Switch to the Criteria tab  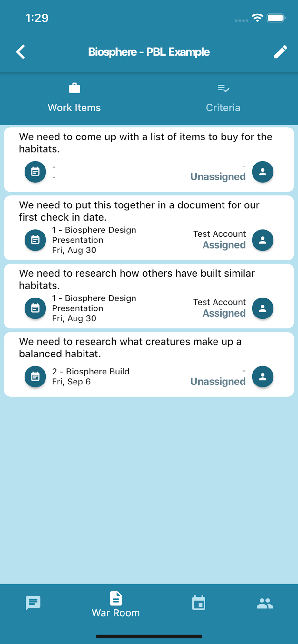[223, 99]
